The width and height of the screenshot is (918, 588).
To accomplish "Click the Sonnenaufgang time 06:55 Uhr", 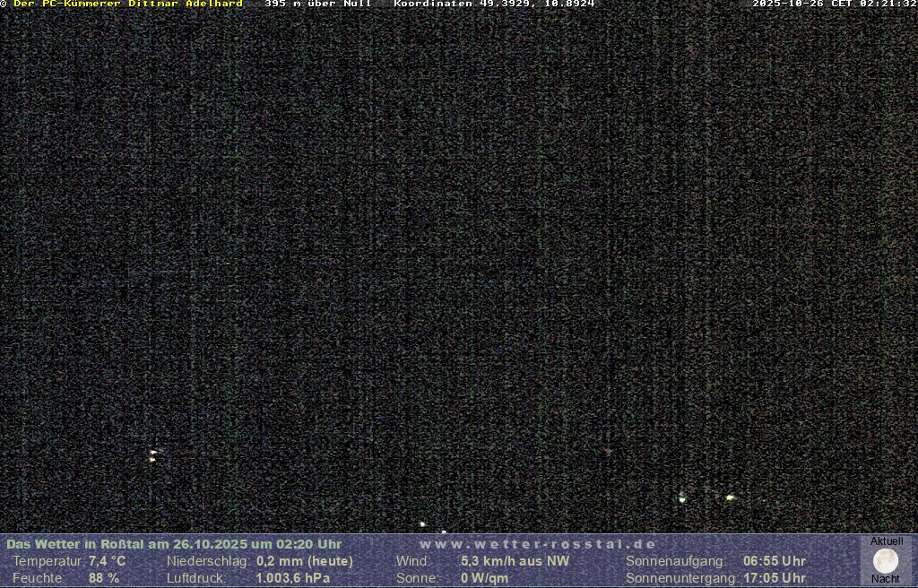I will click(x=774, y=561).
